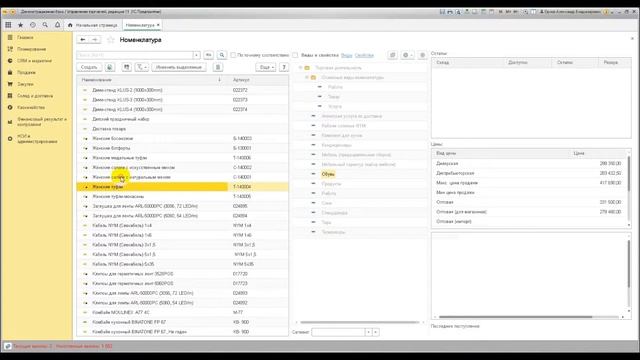Screen dimensions: 640x360
Task: Close the Номенклатура tab
Action: tap(158, 25)
